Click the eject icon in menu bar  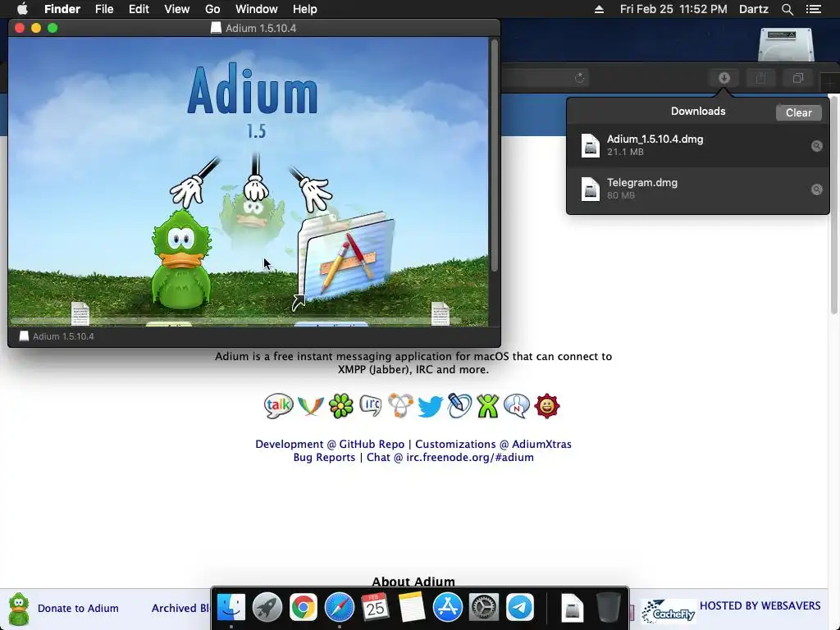pos(599,9)
